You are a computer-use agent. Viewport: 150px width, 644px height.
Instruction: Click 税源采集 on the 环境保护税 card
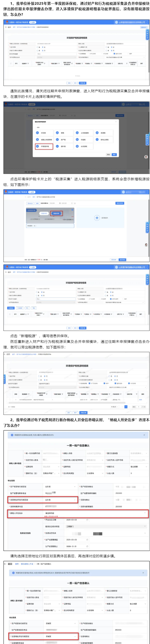tap(56, 213)
